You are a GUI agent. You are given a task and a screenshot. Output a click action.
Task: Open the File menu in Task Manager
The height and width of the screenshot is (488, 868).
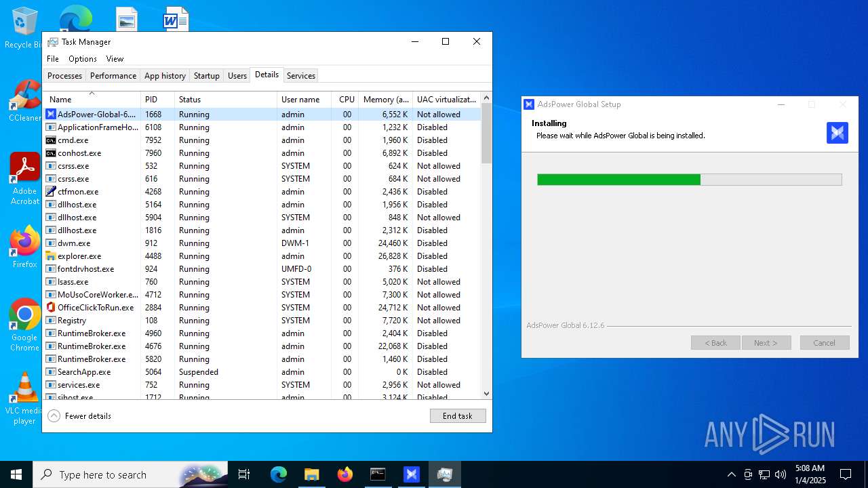(53, 59)
